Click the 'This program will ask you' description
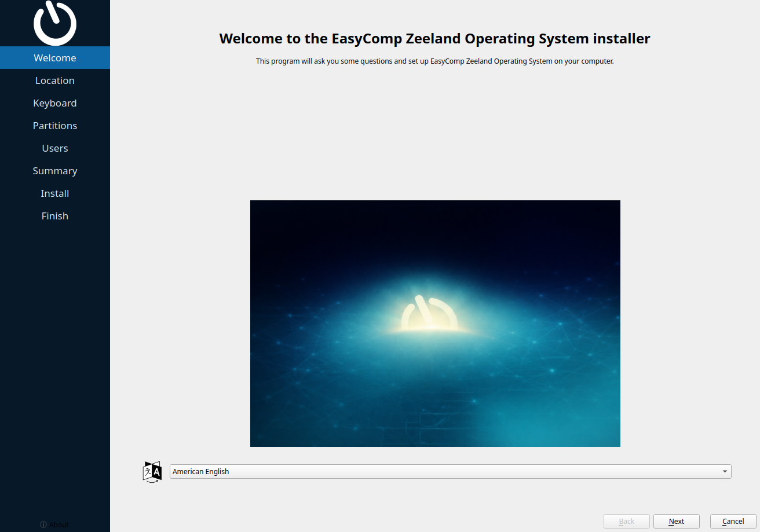The width and height of the screenshot is (760, 532). (x=435, y=61)
